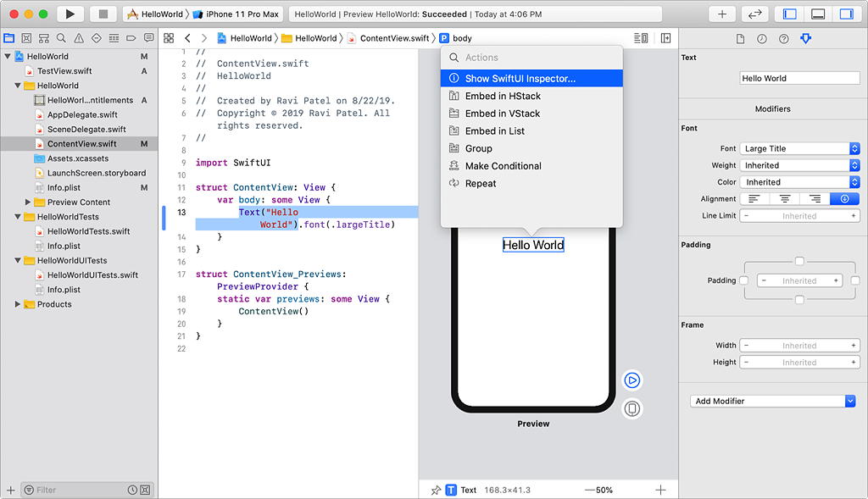Enable the right padding checkbox
The width and height of the screenshot is (868, 499).
point(855,280)
